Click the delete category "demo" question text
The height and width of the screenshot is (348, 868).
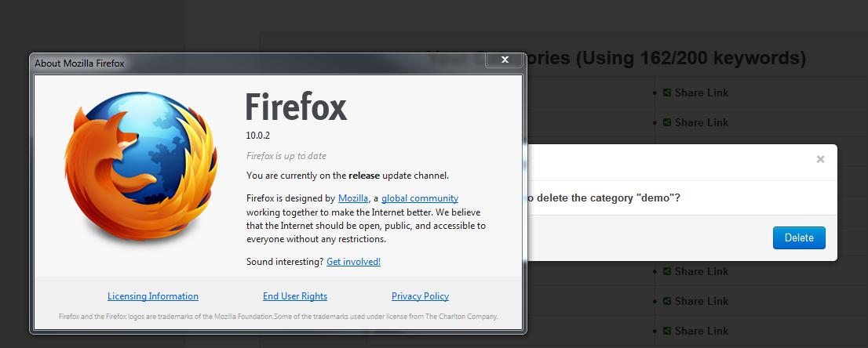(604, 198)
